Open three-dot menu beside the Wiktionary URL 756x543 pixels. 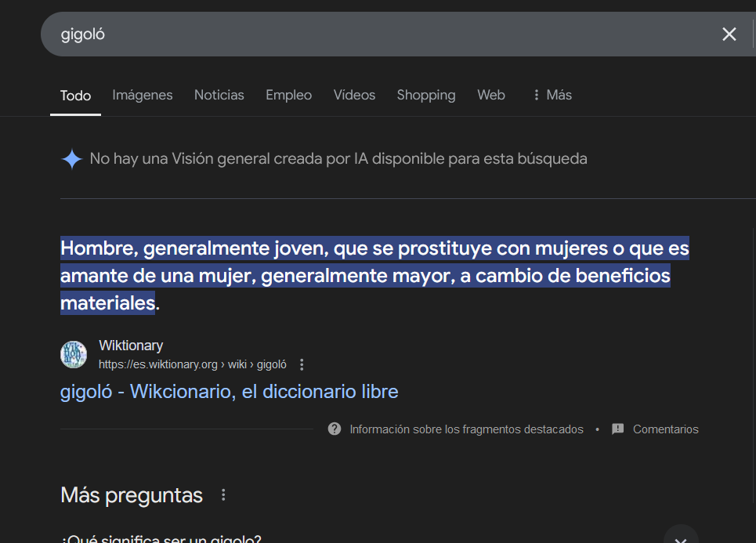(302, 364)
